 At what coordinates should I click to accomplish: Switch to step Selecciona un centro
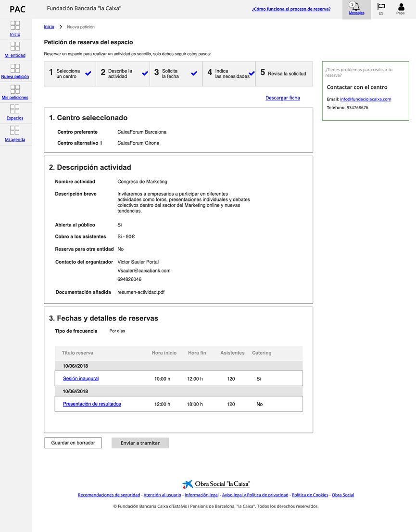point(69,74)
